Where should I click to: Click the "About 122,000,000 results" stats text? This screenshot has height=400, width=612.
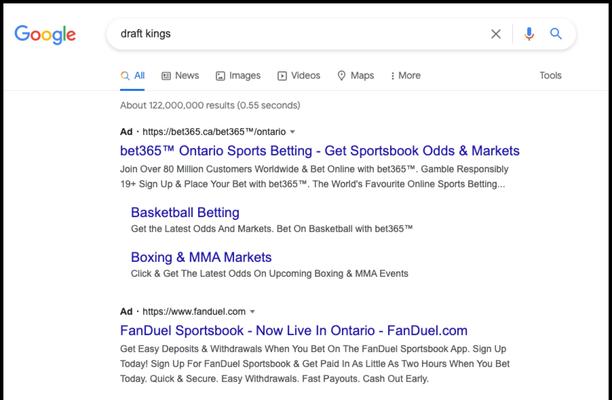210,105
